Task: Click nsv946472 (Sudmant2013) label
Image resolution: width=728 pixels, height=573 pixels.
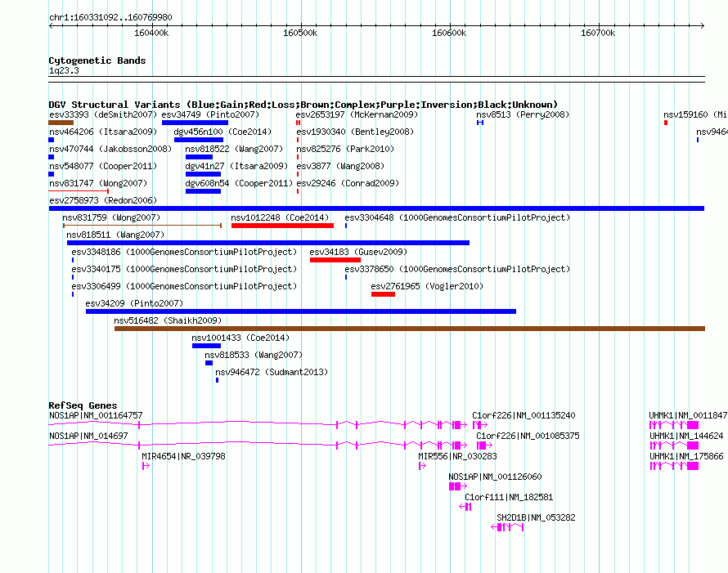Action: tap(272, 372)
